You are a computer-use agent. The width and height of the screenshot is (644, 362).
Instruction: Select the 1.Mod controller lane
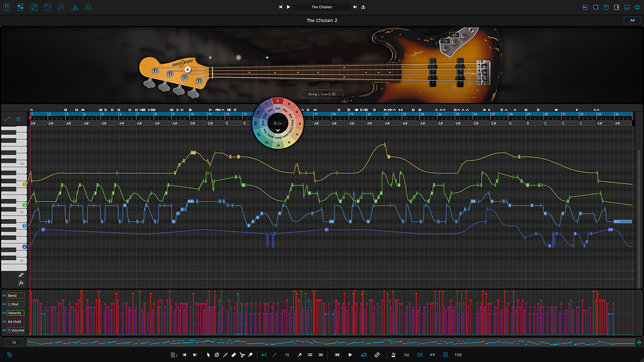coord(15,304)
